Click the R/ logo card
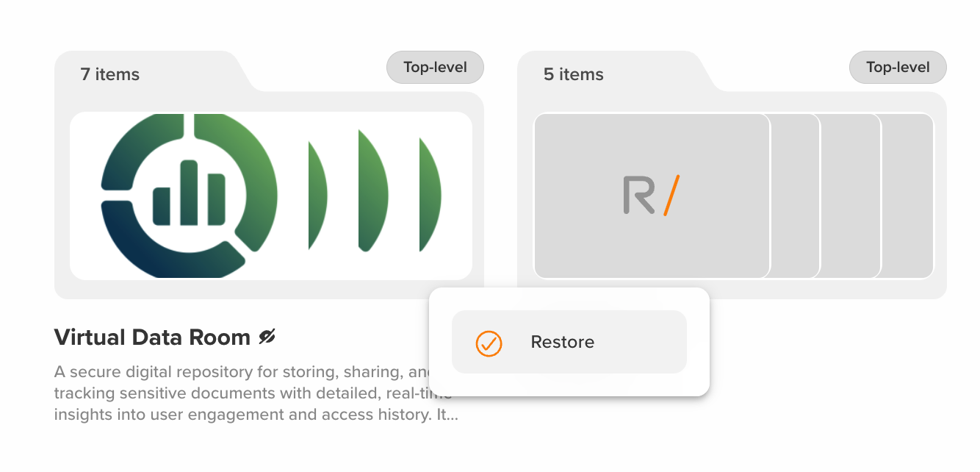 [x=652, y=196]
